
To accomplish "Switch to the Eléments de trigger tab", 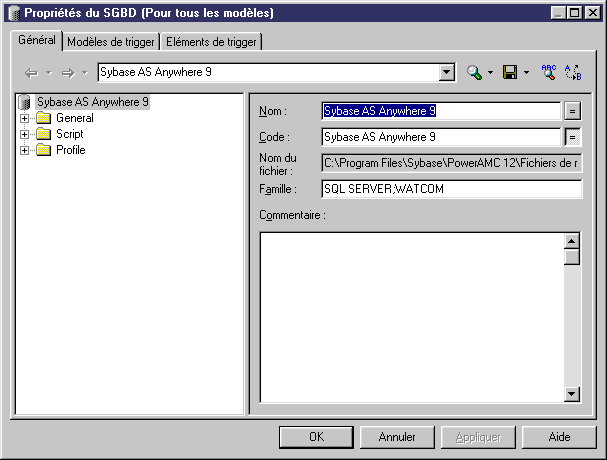I will click(x=211, y=42).
